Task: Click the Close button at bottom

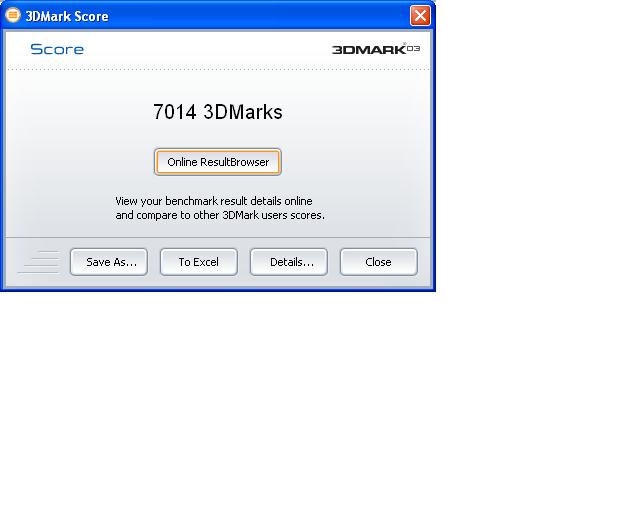Action: (x=379, y=262)
